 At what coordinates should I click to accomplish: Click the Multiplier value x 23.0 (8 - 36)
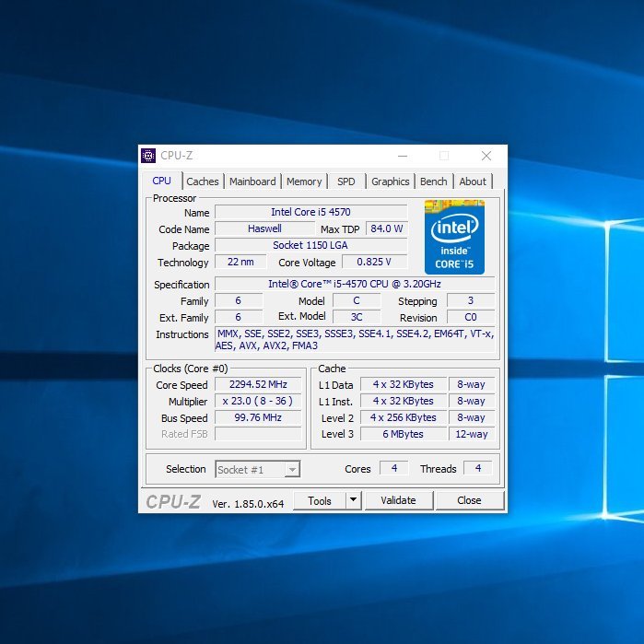258,401
